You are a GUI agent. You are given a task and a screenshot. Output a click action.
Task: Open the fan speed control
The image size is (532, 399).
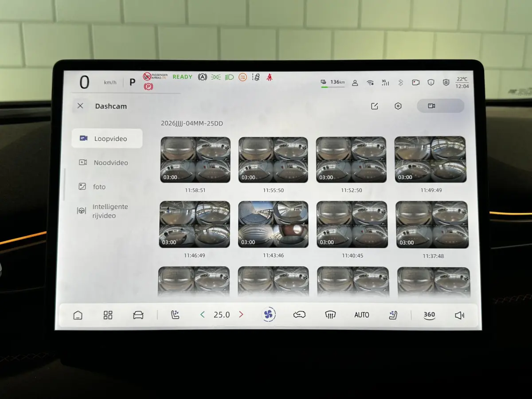[x=268, y=315]
